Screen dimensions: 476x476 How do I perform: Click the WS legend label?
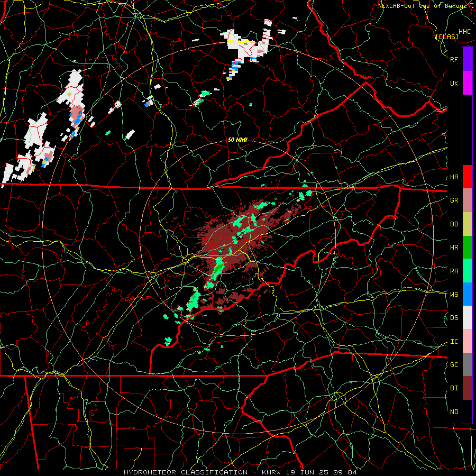point(454,295)
